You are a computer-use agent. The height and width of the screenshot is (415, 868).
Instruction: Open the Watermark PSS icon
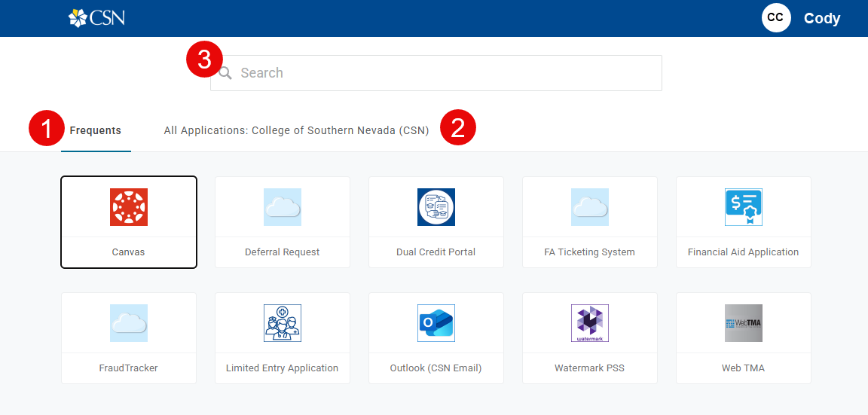coord(590,323)
